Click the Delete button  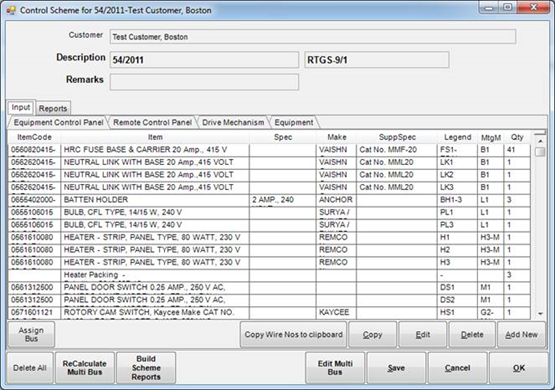(x=472, y=334)
